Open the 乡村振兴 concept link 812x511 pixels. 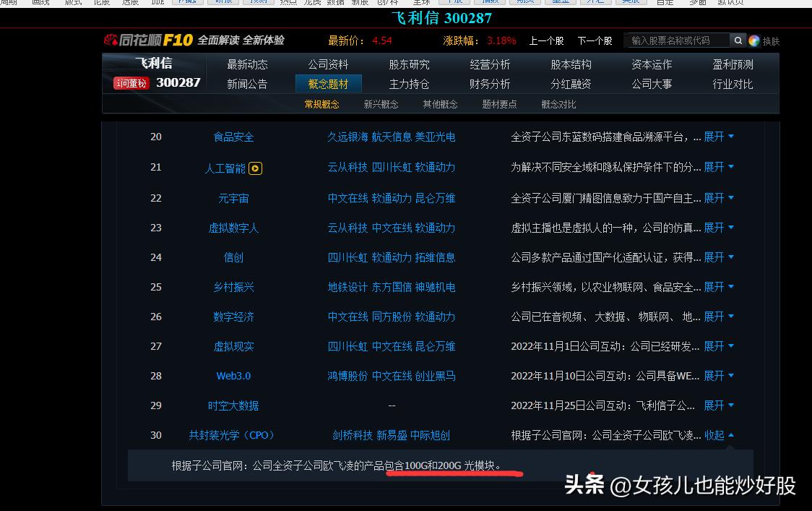click(x=233, y=287)
